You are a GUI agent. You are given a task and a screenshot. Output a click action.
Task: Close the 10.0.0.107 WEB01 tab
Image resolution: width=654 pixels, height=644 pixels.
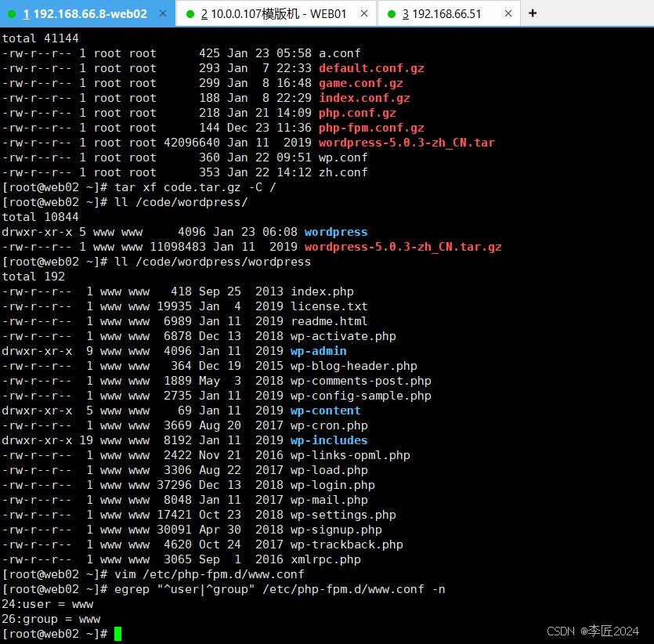click(363, 14)
